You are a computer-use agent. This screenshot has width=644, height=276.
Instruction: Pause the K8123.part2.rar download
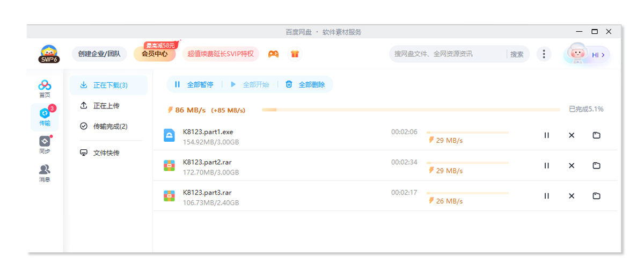[546, 166]
